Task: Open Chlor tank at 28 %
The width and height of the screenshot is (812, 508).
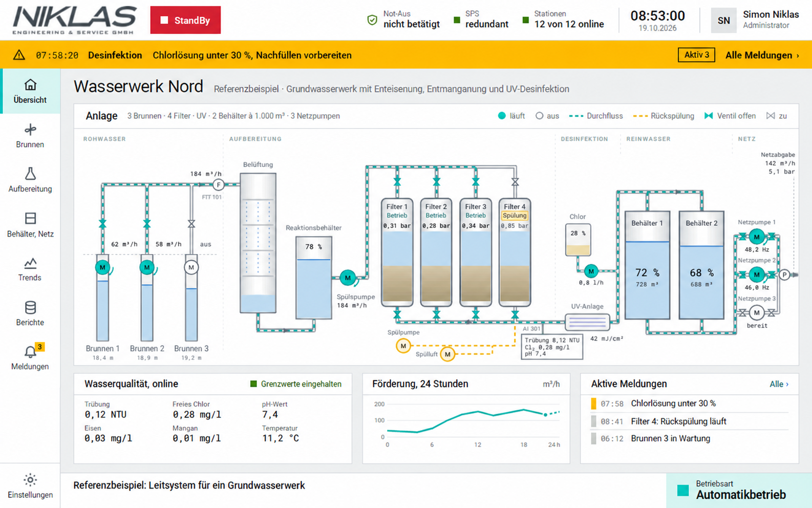Action: pos(578,240)
